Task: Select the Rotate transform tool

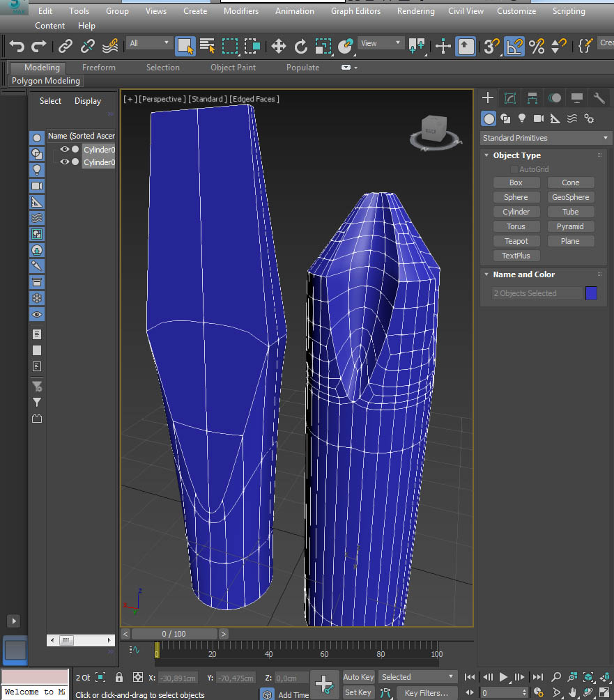Action: coord(301,46)
